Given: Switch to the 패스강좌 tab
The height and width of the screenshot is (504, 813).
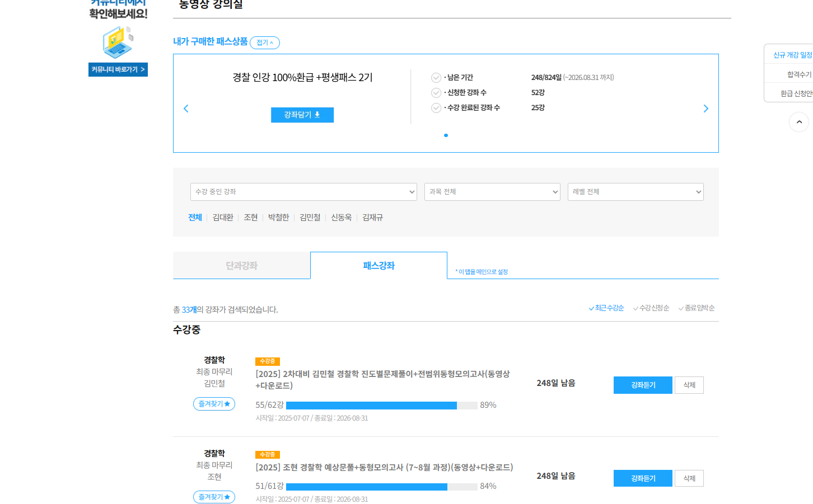Looking at the screenshot, I should point(379,266).
